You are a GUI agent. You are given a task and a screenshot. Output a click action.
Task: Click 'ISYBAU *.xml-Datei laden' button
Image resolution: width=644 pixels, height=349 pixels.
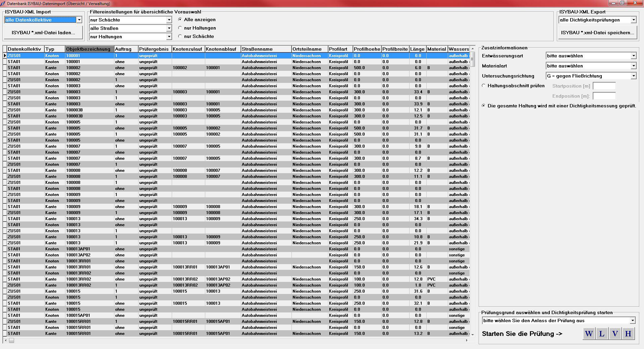[x=43, y=32]
